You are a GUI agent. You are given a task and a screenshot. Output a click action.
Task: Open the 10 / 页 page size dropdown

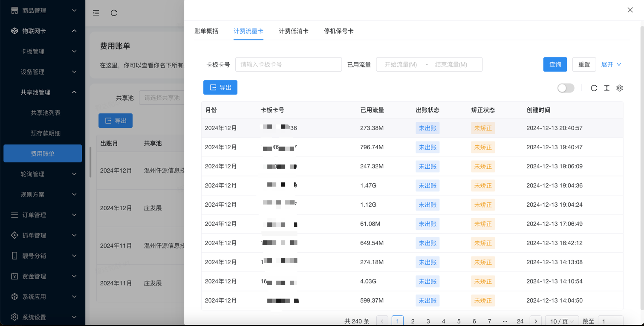pos(561,321)
